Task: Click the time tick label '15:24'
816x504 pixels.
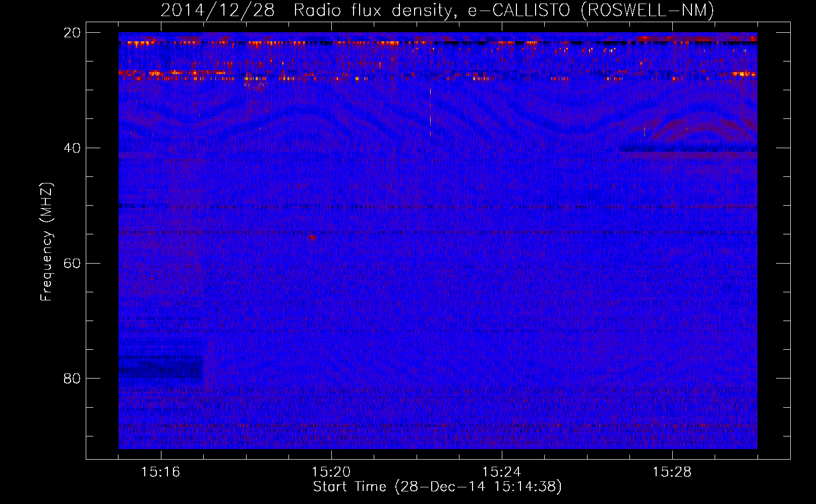Action: pos(502,472)
